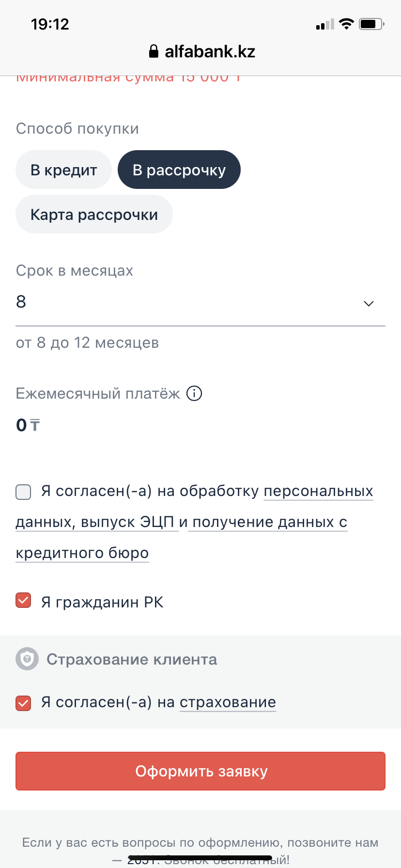Viewport: 401px width, 868px height.
Task: Tap the lock icon beside alfabank.kz
Action: pyautogui.click(x=154, y=51)
